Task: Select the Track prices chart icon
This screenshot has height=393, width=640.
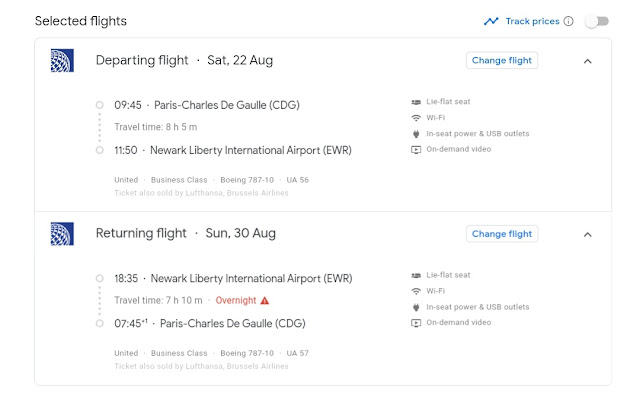Action: (491, 21)
